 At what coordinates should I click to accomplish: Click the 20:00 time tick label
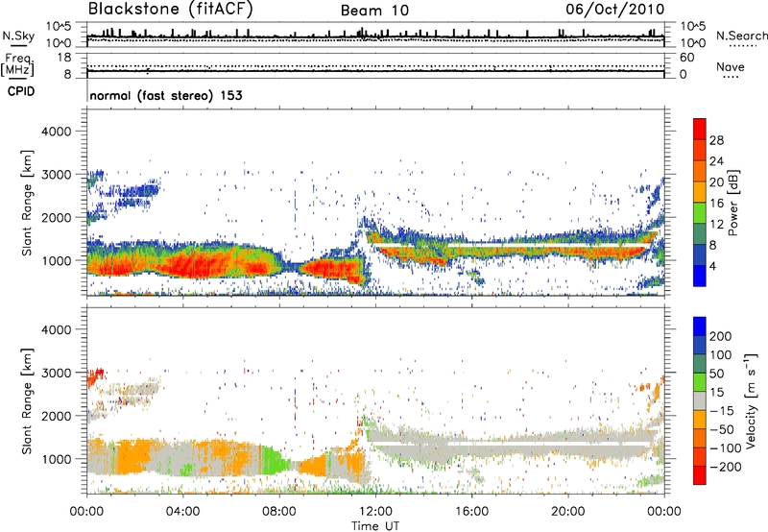(x=567, y=512)
